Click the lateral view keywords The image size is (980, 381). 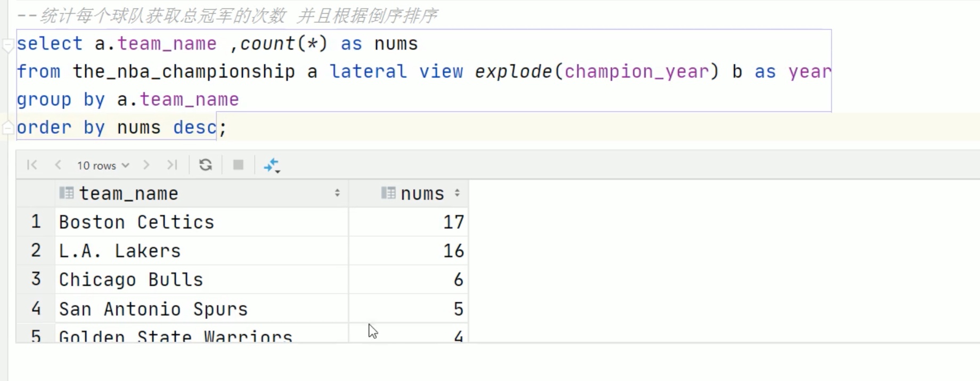point(396,71)
